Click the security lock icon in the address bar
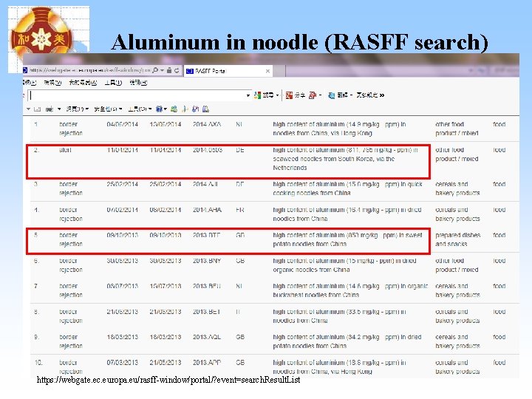532x399 pixels. pos(169,70)
